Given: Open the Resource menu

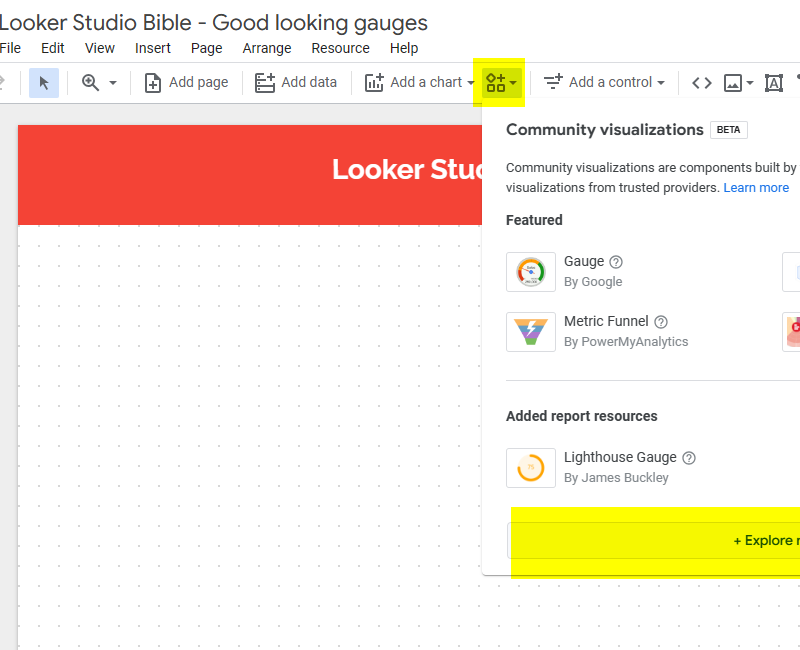Looking at the screenshot, I should 340,48.
